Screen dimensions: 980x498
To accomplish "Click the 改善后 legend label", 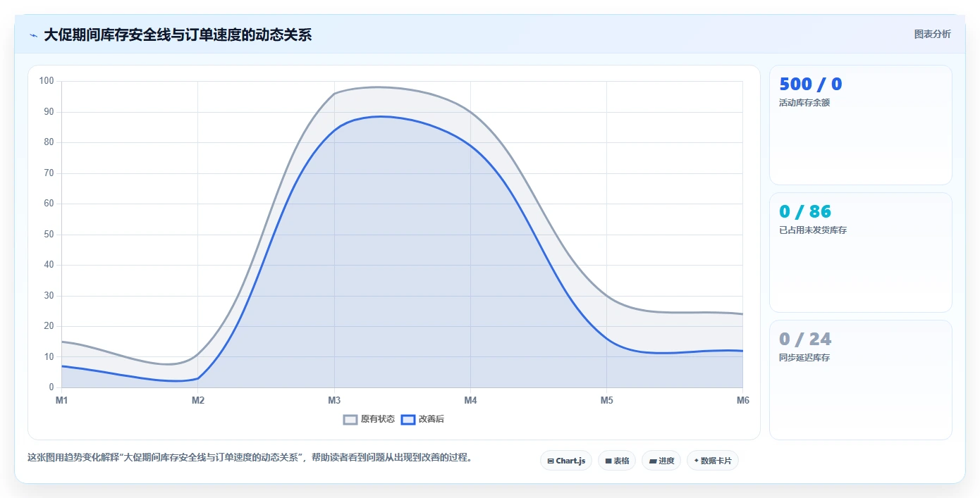I will point(431,419).
